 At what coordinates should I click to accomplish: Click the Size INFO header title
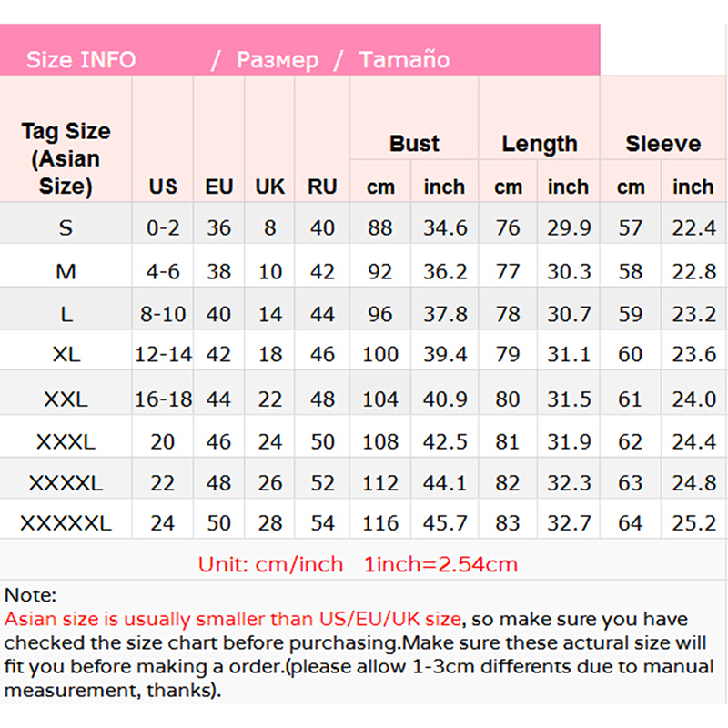point(80,60)
